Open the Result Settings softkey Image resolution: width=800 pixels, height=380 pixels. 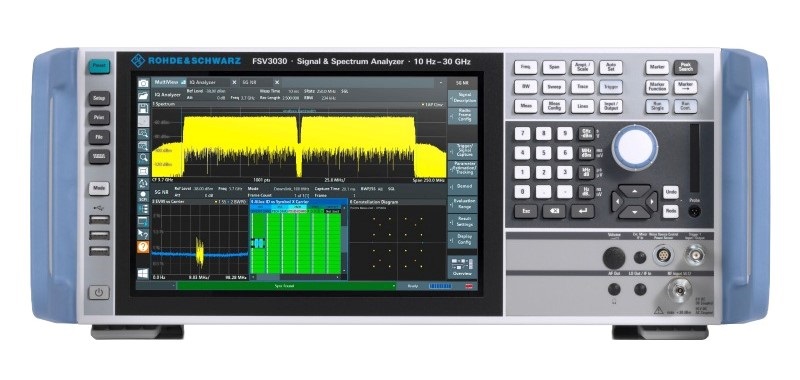coord(462,222)
